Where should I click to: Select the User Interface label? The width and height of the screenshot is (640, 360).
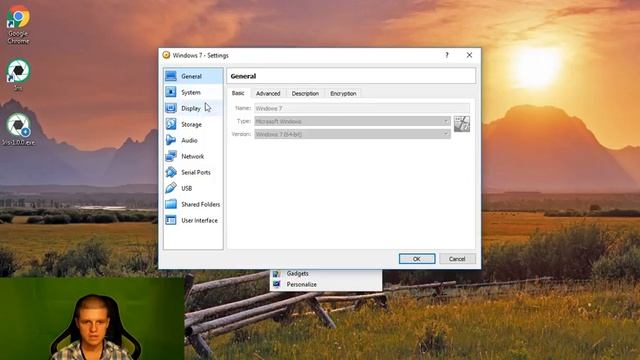coord(199,220)
